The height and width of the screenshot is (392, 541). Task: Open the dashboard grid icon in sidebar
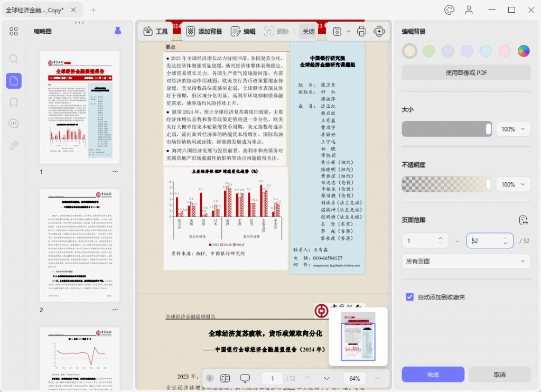pos(14,31)
